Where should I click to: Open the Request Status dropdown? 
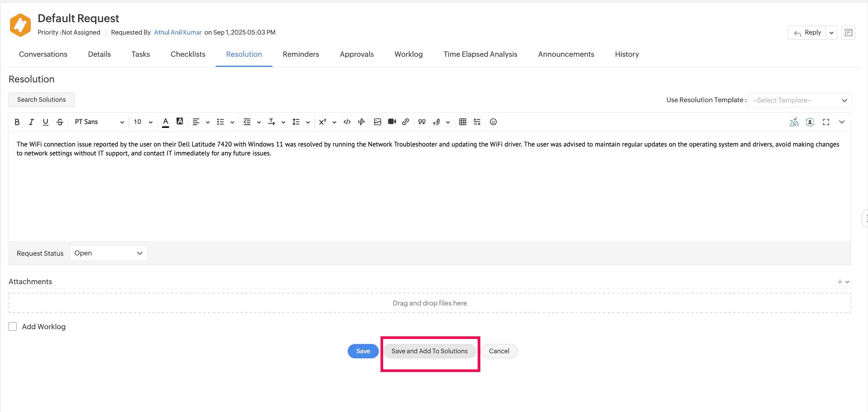[109, 253]
